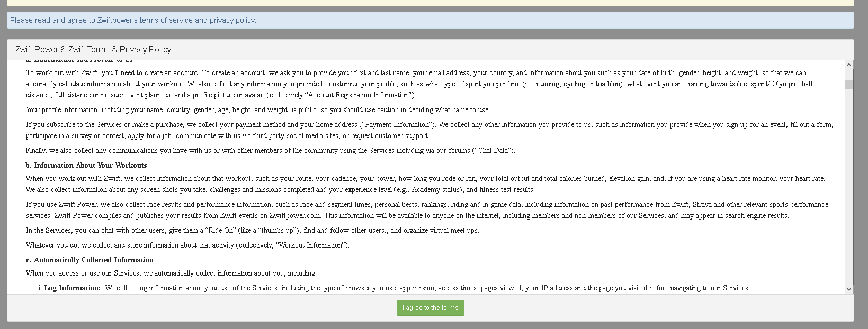Click the 'c. Automatically Collected Information' heading
The width and height of the screenshot is (868, 329).
90,260
